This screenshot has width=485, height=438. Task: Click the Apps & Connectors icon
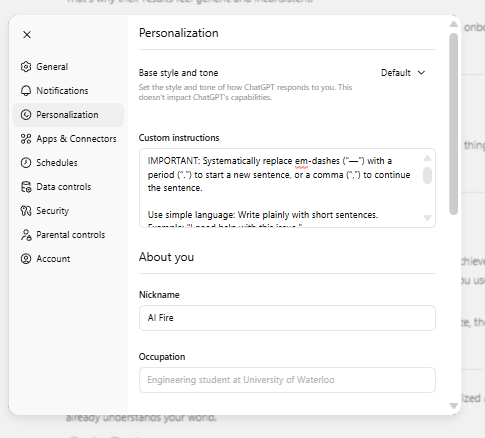coord(26,139)
